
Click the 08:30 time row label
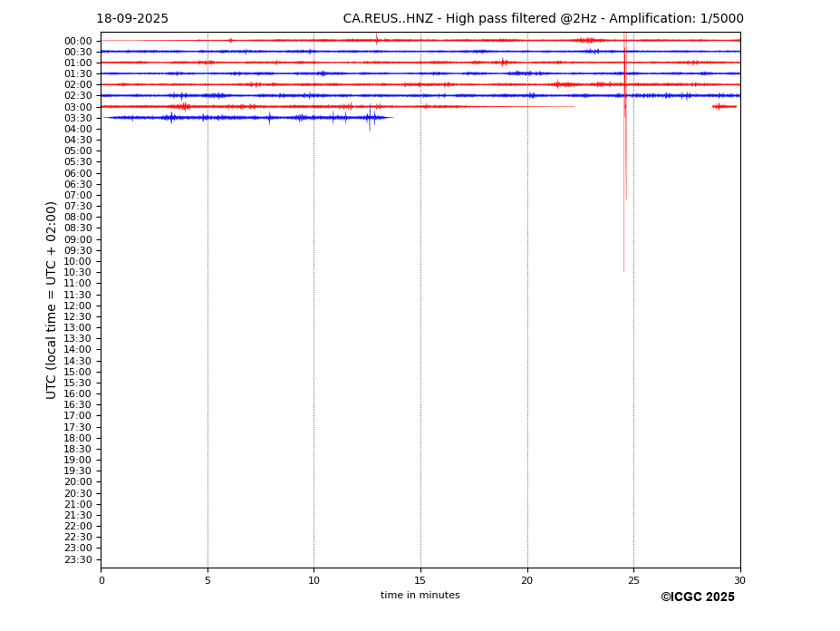coord(78,228)
